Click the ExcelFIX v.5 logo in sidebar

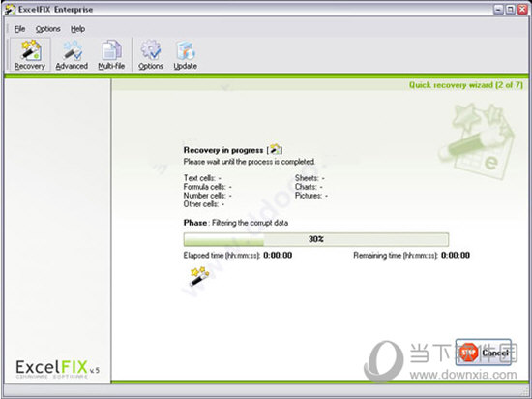(57, 368)
